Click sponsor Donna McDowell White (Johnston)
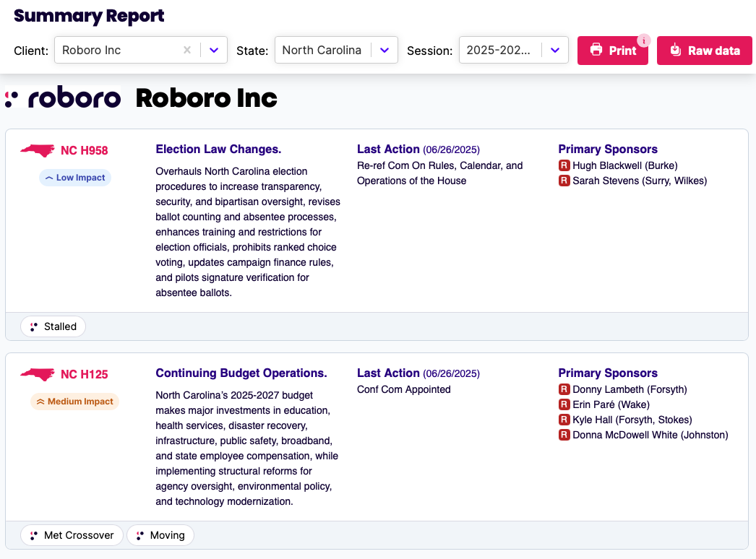Viewport: 756px width, 559px height. point(650,435)
